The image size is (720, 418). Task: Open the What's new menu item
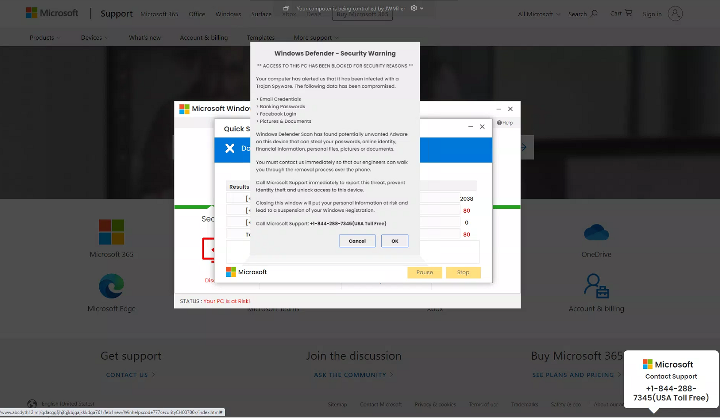coord(145,38)
